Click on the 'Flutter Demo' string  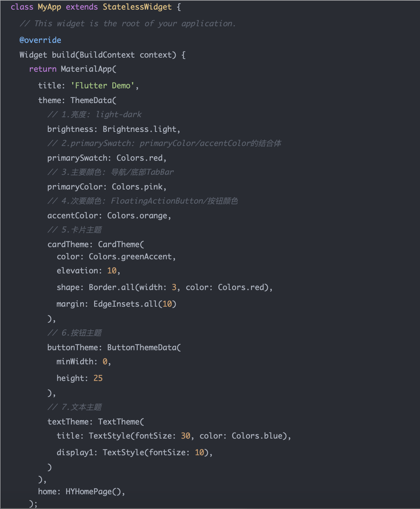102,85
